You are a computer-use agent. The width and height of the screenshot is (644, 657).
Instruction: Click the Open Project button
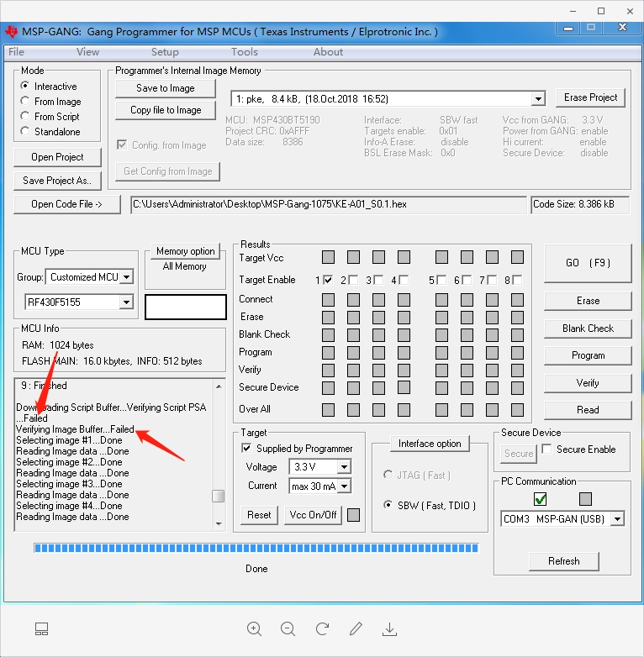(x=57, y=157)
